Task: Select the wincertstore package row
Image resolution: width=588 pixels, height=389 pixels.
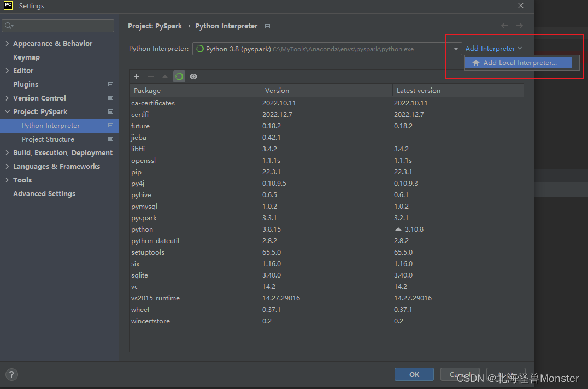Action: pos(326,321)
